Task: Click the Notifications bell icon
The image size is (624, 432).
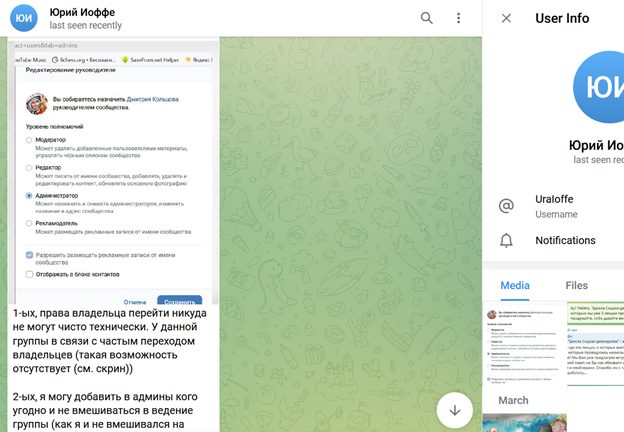Action: click(x=506, y=240)
